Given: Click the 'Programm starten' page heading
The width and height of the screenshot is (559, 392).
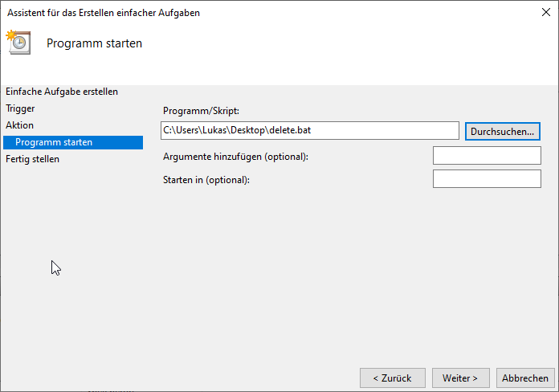Looking at the screenshot, I should click(94, 43).
